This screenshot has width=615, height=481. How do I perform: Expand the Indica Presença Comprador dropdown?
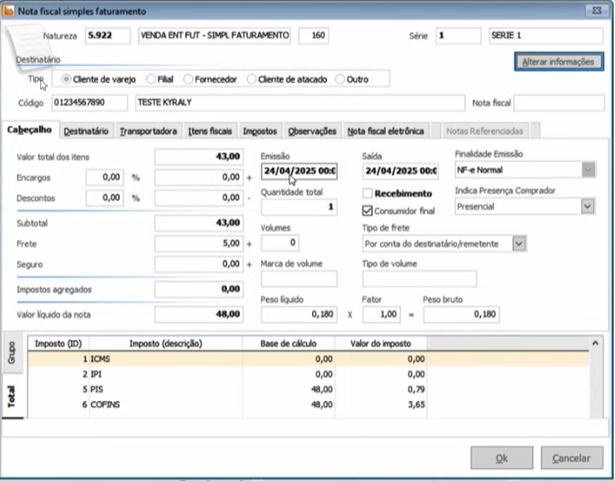tap(587, 206)
